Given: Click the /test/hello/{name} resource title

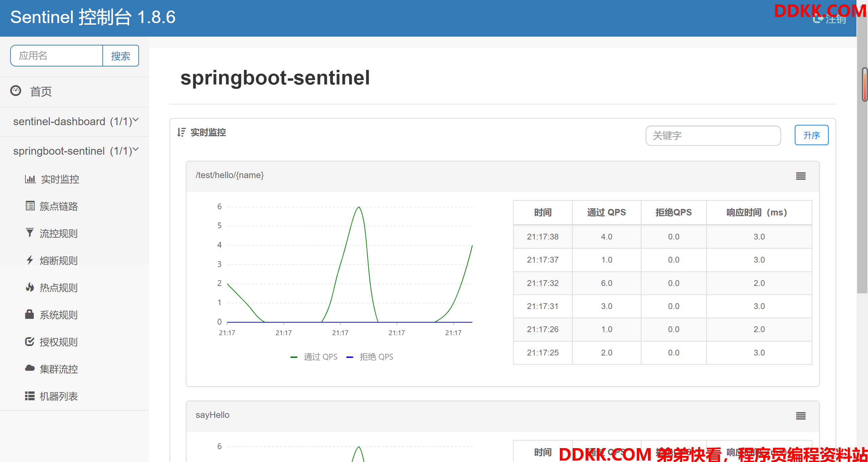Looking at the screenshot, I should pyautogui.click(x=230, y=175).
